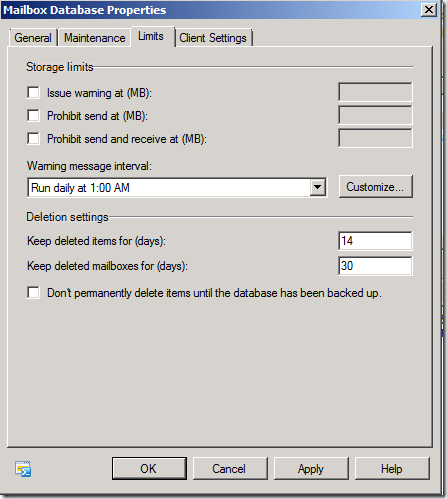Screen dimensions: 447x499
Task: Check Prohibit send and receive at (MB)
Action: 33,138
